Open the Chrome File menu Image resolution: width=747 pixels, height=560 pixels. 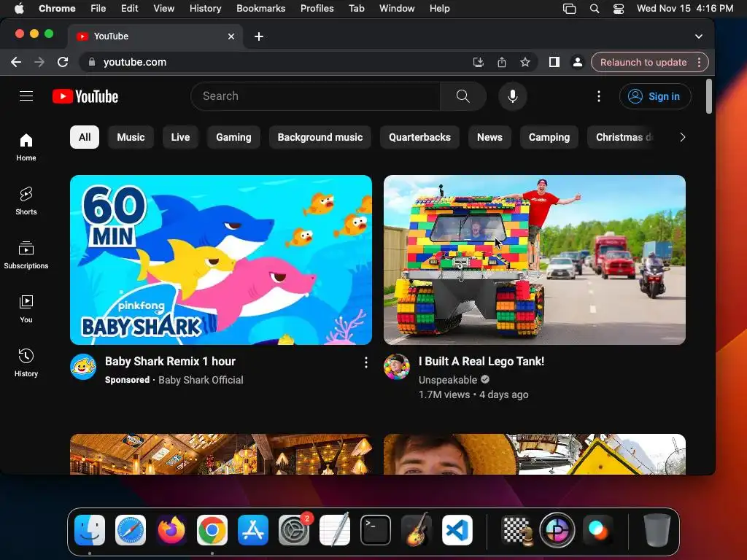pos(98,9)
